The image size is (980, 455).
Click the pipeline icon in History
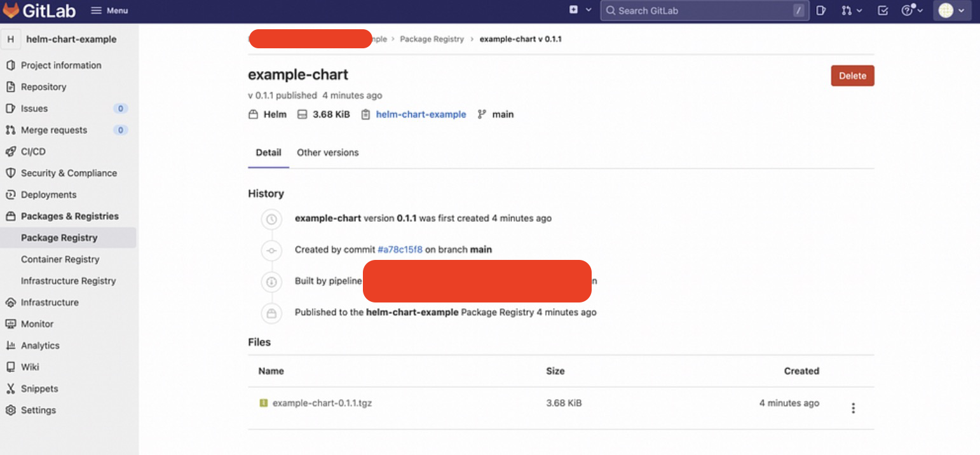tap(271, 282)
